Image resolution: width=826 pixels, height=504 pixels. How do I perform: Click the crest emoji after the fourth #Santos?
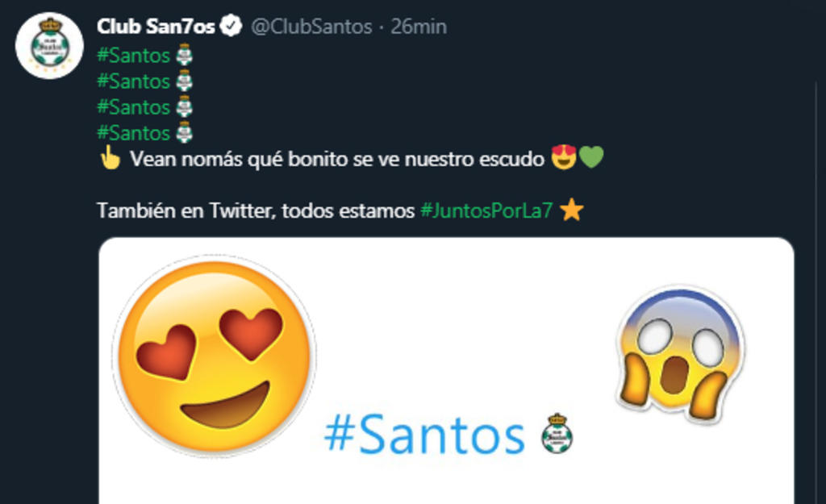click(184, 133)
